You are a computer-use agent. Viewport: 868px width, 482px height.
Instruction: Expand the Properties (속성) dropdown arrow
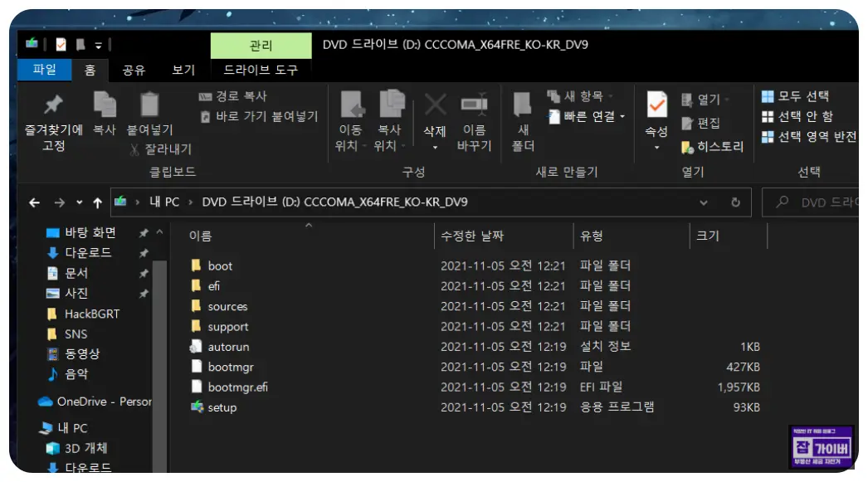656,148
